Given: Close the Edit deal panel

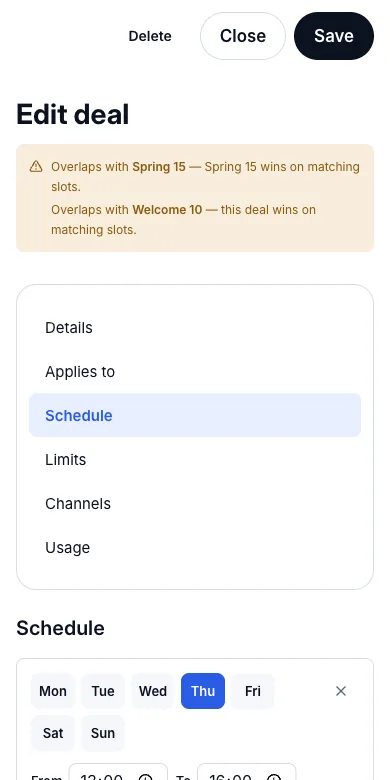Looking at the screenshot, I should (243, 36).
